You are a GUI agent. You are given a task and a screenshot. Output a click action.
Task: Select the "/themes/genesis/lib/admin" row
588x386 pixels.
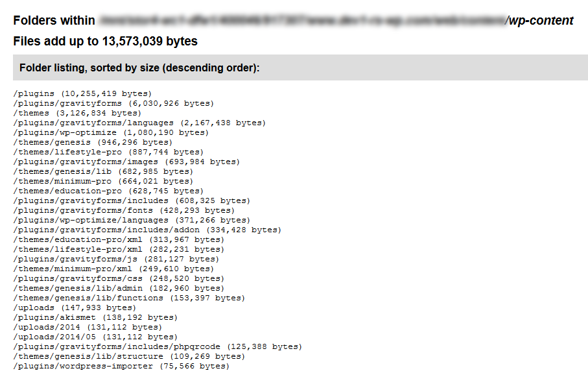coord(119,289)
